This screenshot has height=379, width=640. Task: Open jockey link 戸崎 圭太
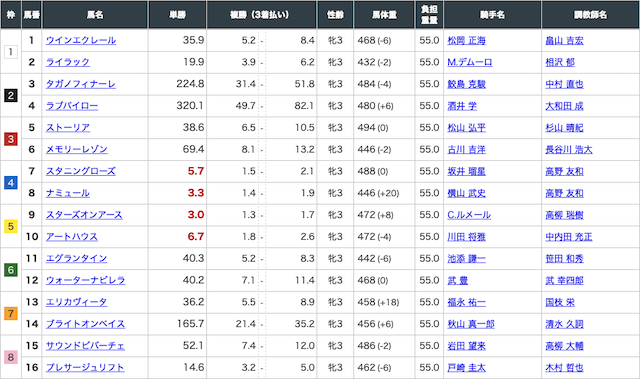pyautogui.click(x=467, y=368)
